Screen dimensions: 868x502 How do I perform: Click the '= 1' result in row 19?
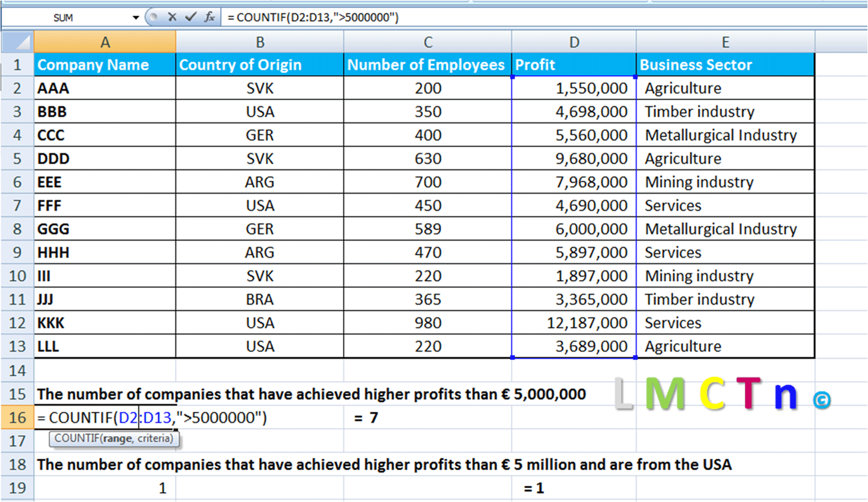click(x=534, y=488)
